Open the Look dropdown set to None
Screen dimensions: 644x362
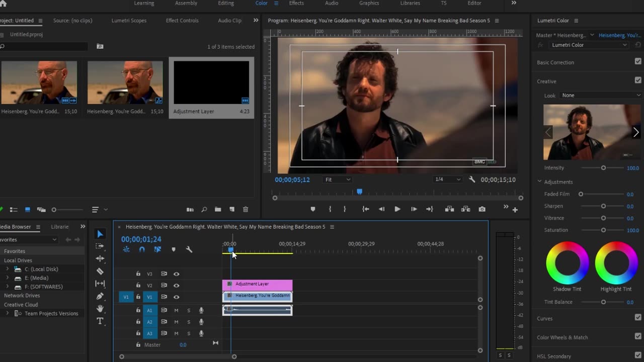(x=601, y=96)
